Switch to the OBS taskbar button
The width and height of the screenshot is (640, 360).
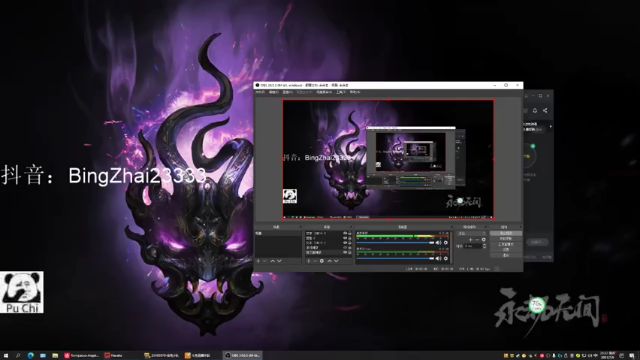(243, 356)
